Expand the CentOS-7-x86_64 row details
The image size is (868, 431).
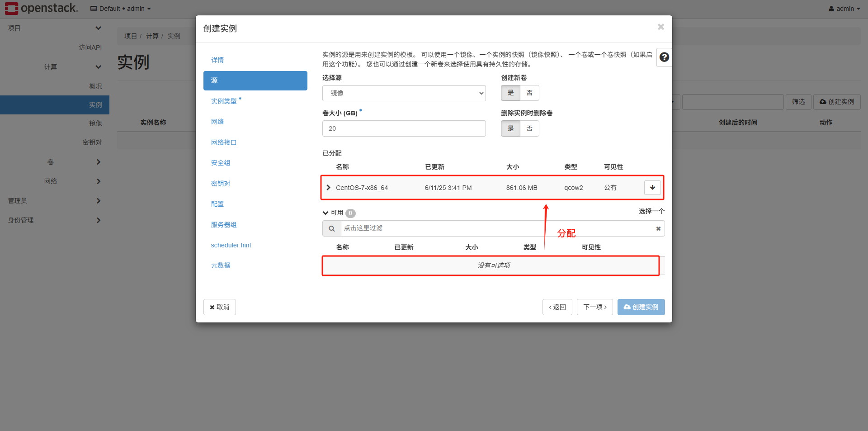pos(329,188)
